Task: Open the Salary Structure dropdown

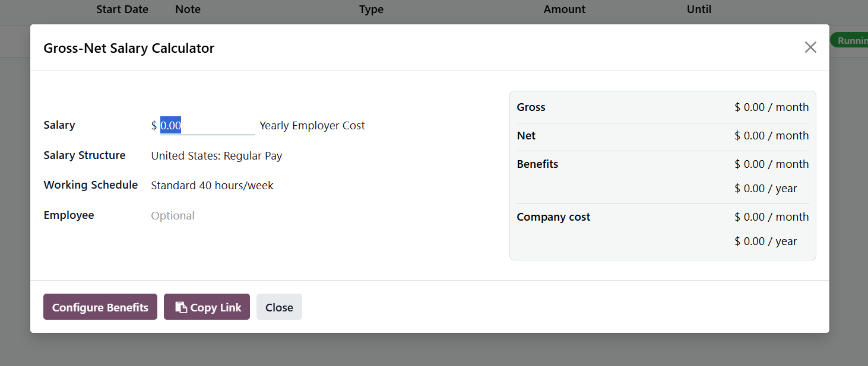Action: (x=217, y=156)
